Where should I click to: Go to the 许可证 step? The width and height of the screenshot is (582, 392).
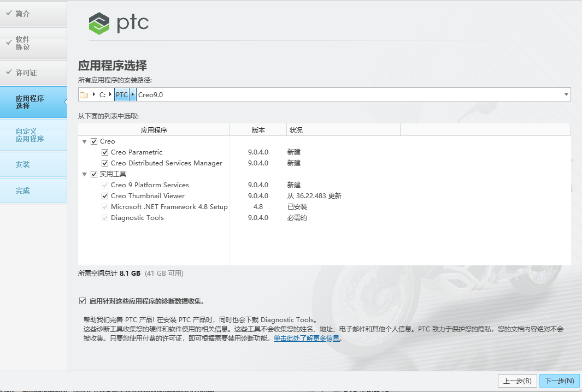point(33,73)
